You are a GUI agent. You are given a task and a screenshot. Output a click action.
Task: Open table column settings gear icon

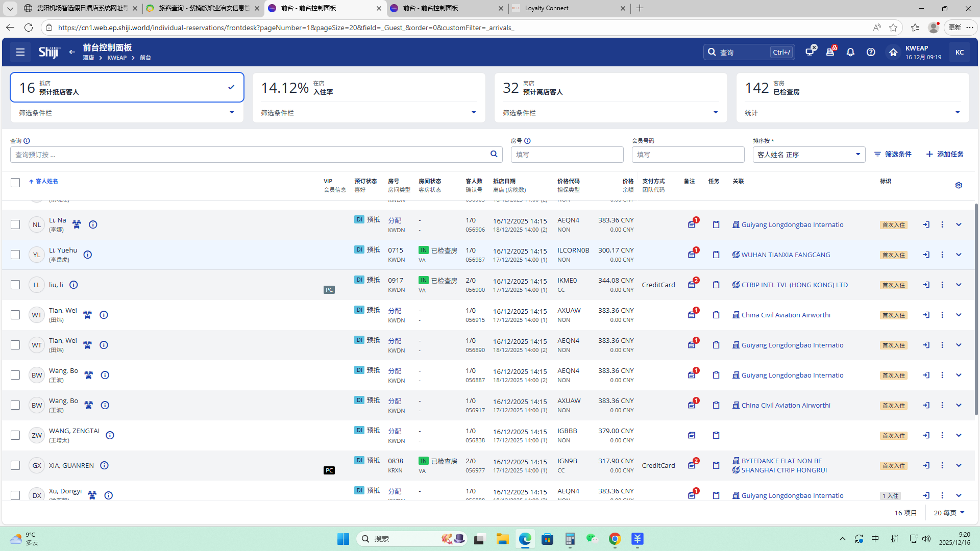pyautogui.click(x=959, y=185)
